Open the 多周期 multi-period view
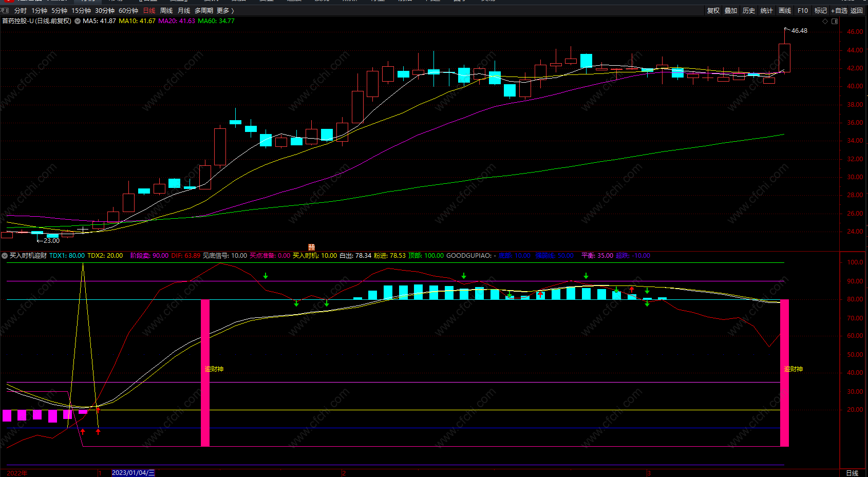This screenshot has width=868, height=477. tap(204, 11)
